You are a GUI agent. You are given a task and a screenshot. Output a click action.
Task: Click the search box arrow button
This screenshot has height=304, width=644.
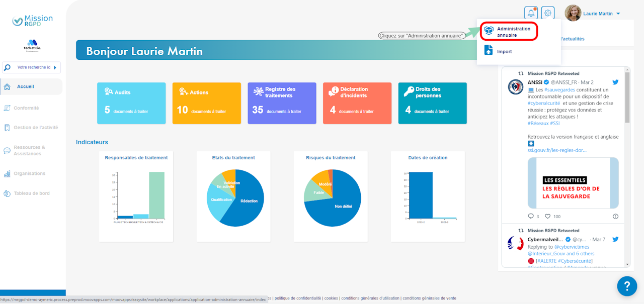[55, 67]
